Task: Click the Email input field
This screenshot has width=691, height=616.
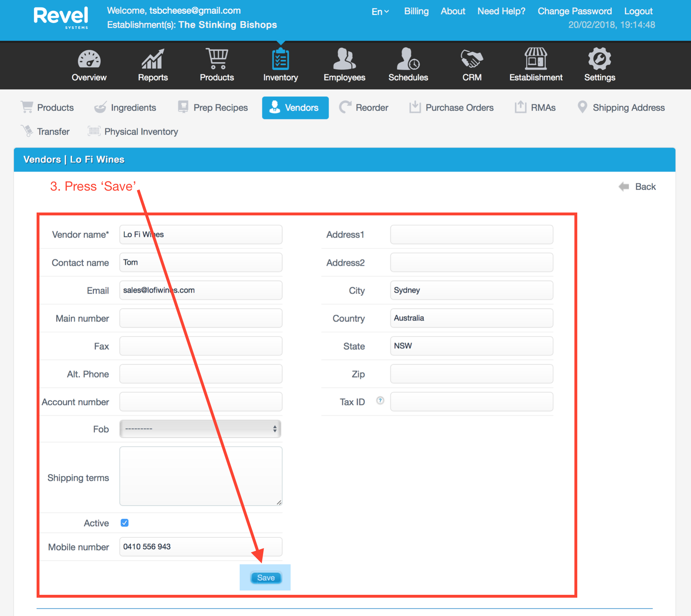Action: (201, 290)
